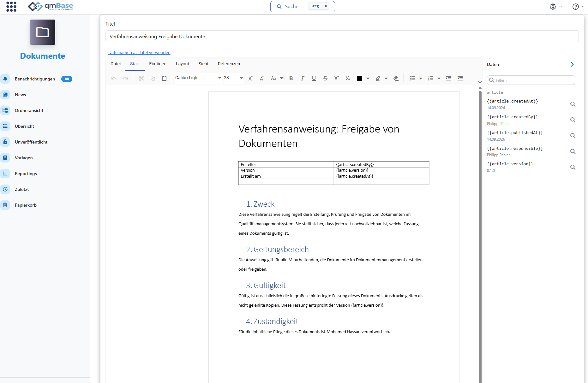This screenshot has height=383, width=588.
Task: Open the Datei tab
Action: pyautogui.click(x=116, y=64)
